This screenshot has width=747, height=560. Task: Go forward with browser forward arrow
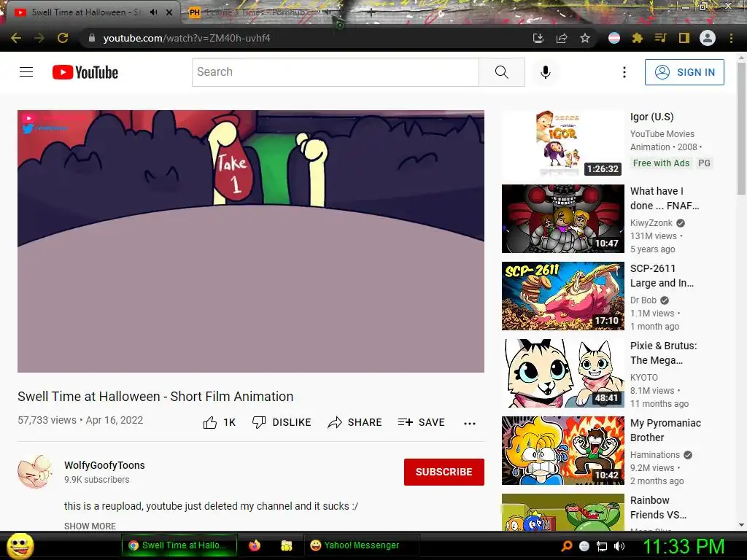pyautogui.click(x=39, y=38)
